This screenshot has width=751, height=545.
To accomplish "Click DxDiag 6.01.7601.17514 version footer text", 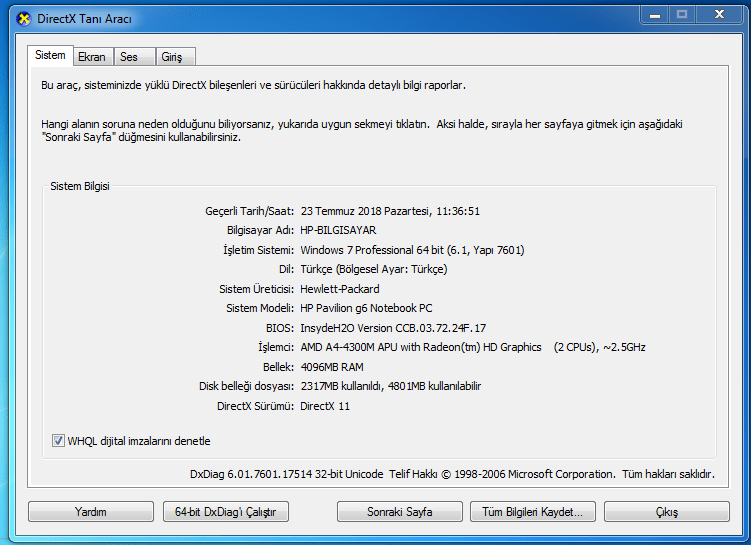I will coord(286,474).
